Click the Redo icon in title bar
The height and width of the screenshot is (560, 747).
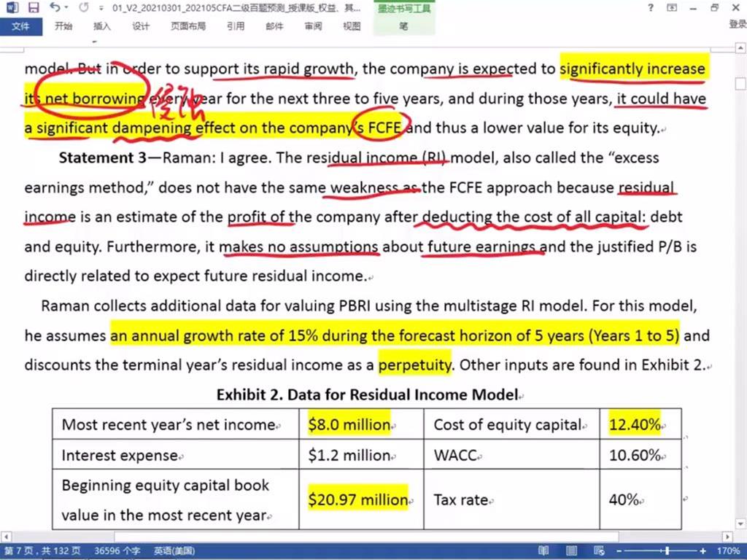tap(82, 8)
